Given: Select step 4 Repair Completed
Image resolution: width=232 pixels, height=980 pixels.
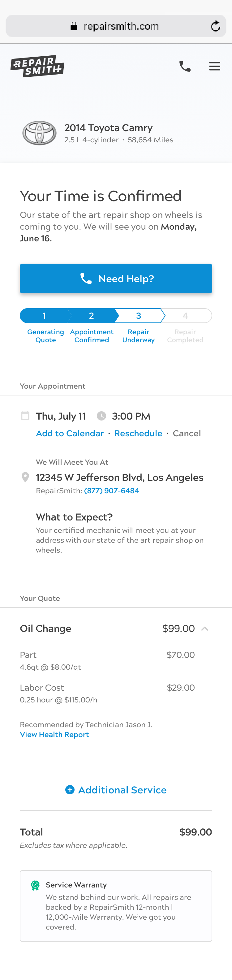Looking at the screenshot, I should (x=185, y=316).
